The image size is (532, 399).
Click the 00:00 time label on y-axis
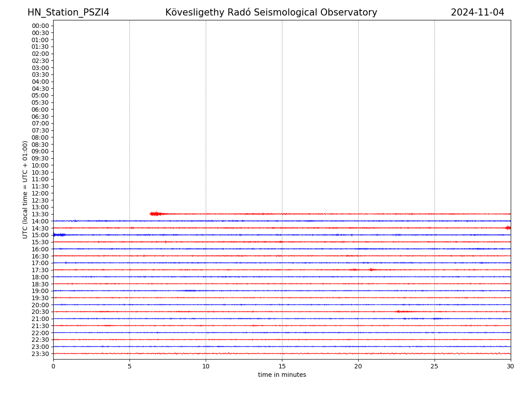(40, 26)
